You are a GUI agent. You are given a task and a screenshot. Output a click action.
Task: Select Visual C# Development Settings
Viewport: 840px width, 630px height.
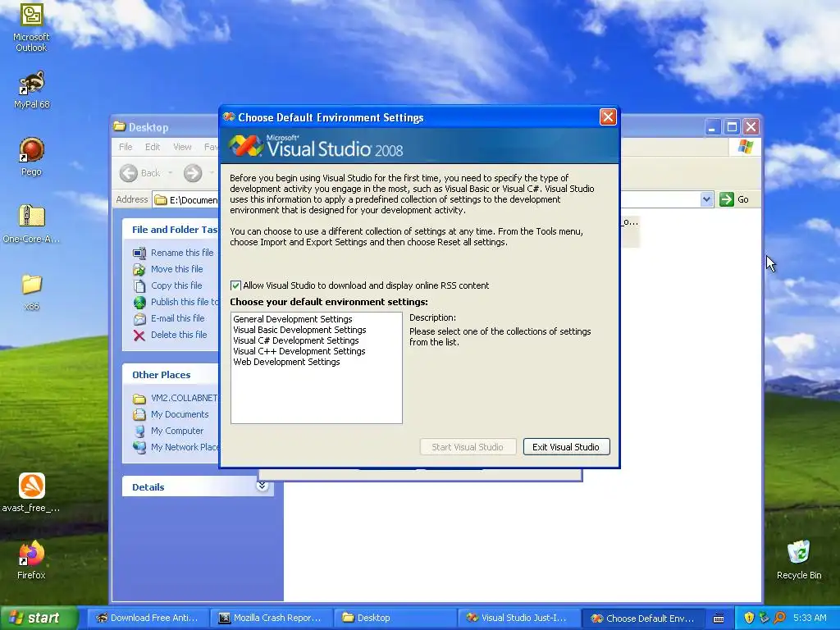[295, 340]
